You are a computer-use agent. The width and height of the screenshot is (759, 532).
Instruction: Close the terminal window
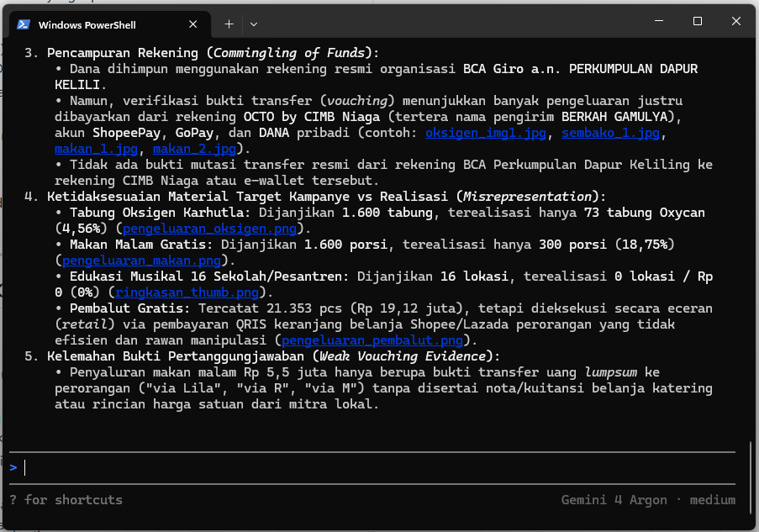tap(736, 21)
